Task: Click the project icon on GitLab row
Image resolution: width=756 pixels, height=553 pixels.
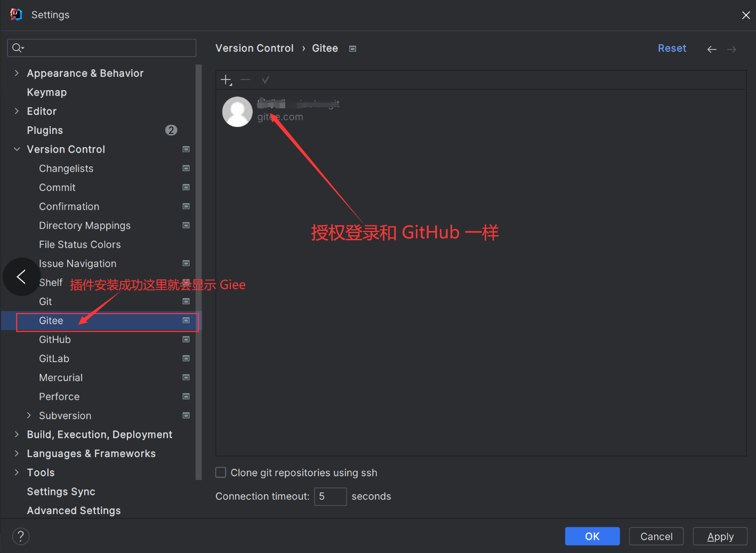Action: pos(186,358)
